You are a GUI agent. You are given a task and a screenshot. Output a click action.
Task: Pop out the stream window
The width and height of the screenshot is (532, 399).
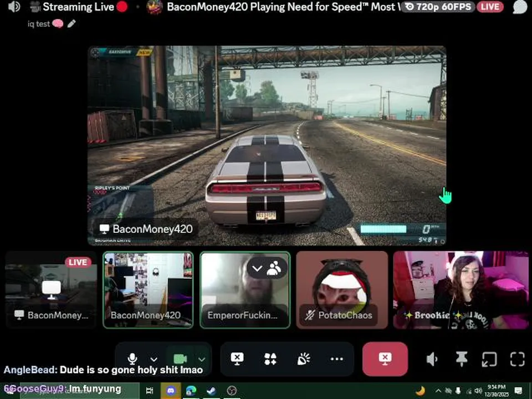[x=489, y=359]
